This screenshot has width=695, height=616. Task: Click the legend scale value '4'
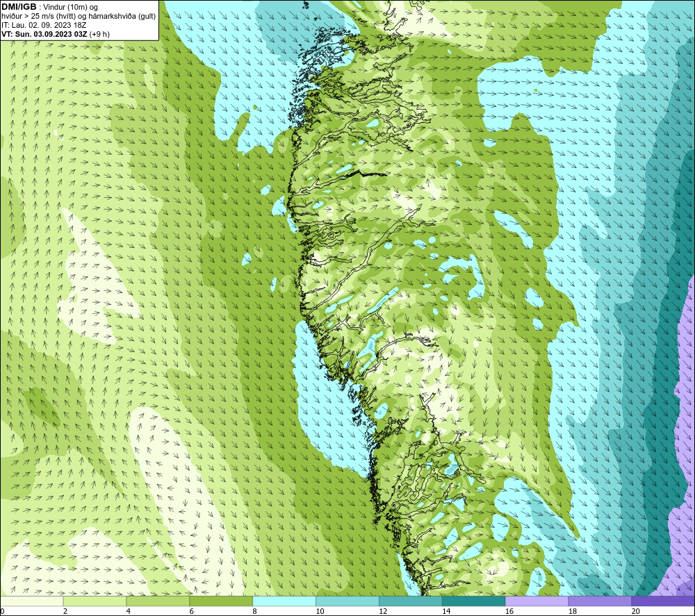click(x=128, y=612)
